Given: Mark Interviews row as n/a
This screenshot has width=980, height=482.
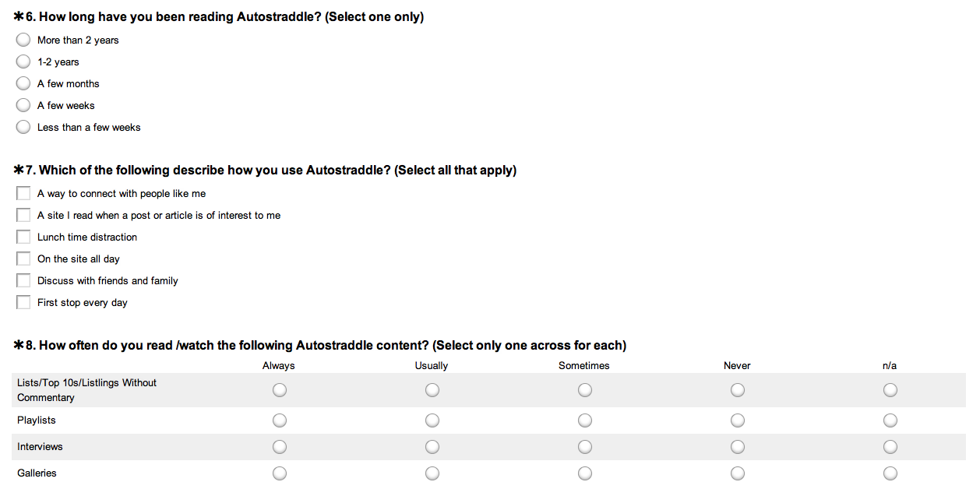Looking at the screenshot, I should pyautogui.click(x=890, y=447).
